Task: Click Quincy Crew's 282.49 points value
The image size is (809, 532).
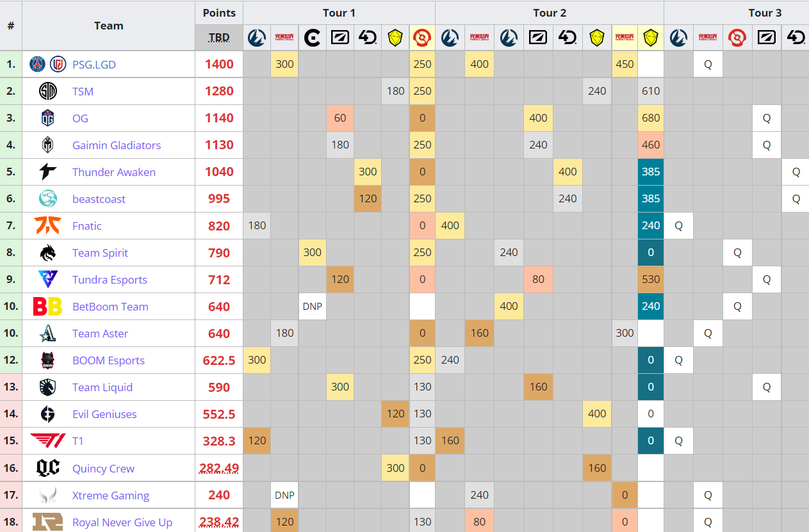Action: [219, 469]
